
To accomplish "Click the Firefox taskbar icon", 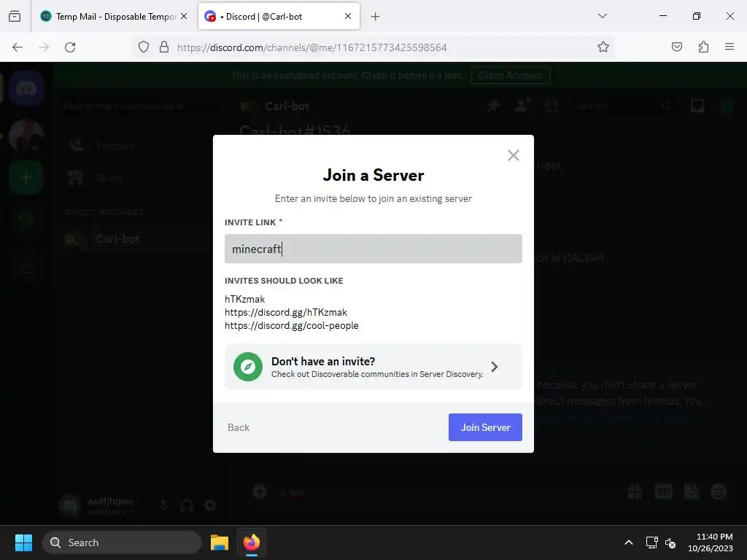I will click(252, 542).
